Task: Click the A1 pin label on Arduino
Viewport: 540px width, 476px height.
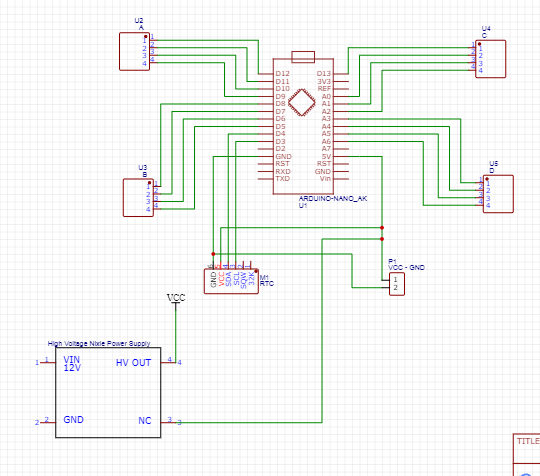Action: tap(326, 104)
